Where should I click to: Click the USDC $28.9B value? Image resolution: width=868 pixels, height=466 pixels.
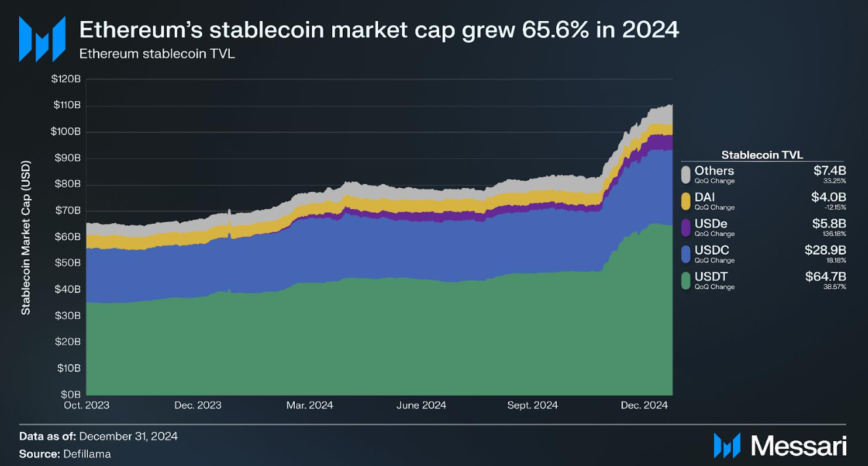pyautogui.click(x=825, y=250)
